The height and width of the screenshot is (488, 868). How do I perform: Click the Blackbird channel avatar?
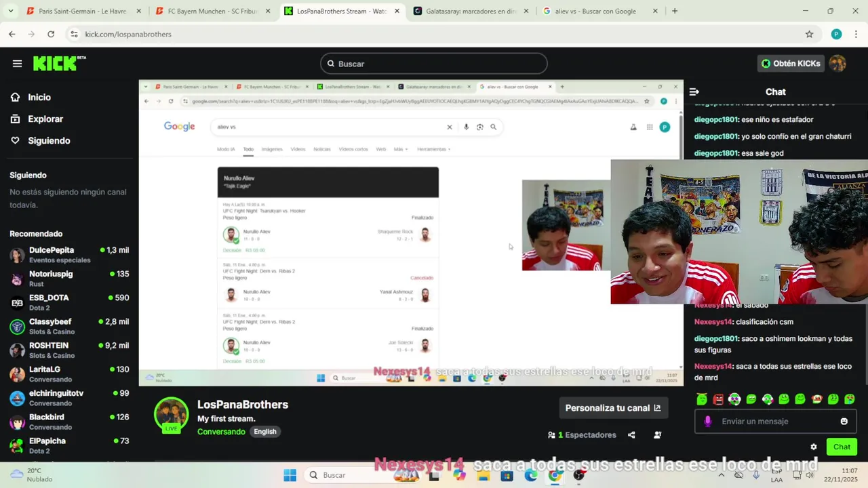[x=17, y=422]
